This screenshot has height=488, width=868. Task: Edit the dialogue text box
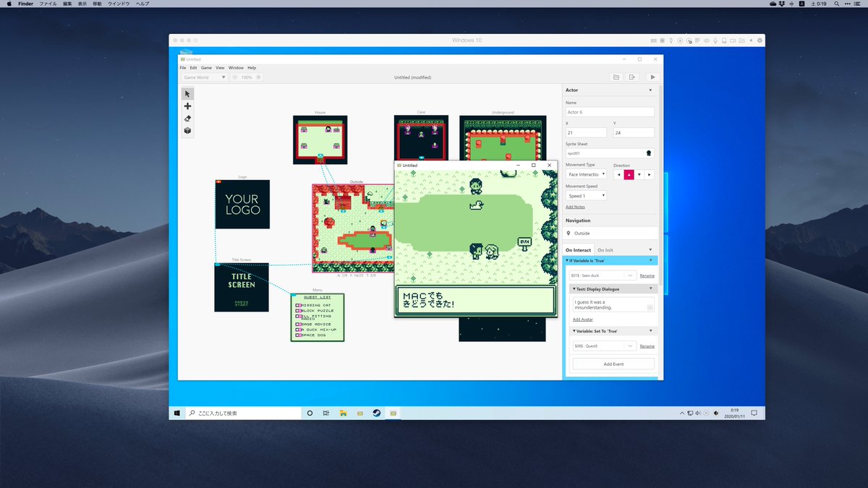(x=613, y=304)
